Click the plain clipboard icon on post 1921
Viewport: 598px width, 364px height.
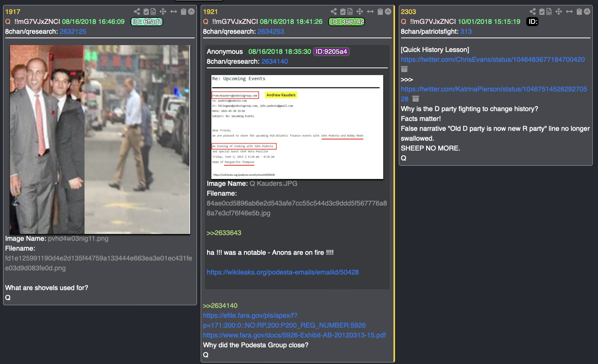[380, 12]
